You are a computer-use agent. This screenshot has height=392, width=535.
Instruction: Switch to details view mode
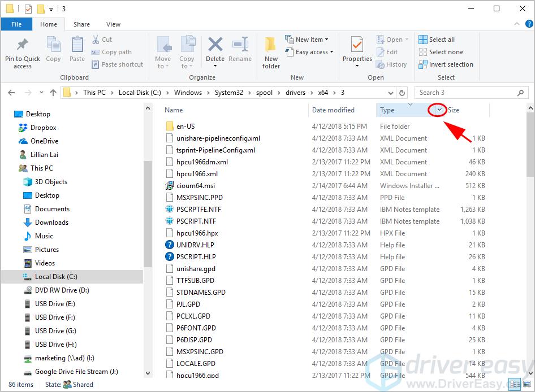pyautogui.click(x=515, y=384)
